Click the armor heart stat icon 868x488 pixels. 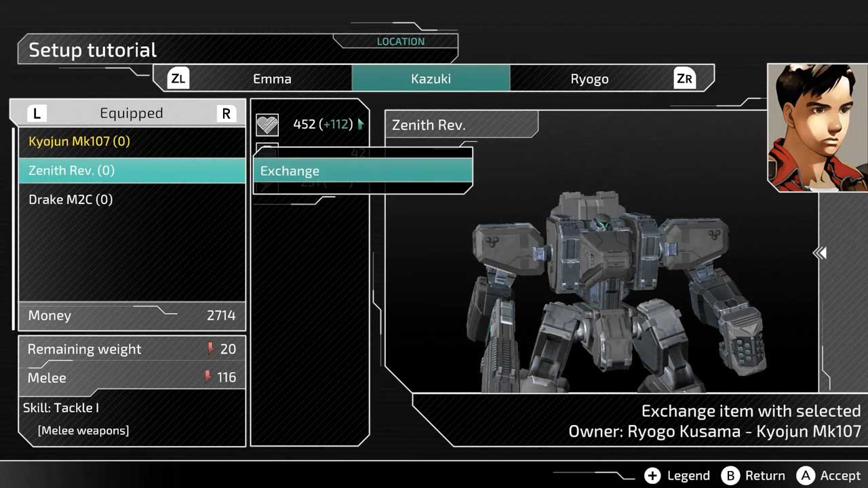[267, 125]
